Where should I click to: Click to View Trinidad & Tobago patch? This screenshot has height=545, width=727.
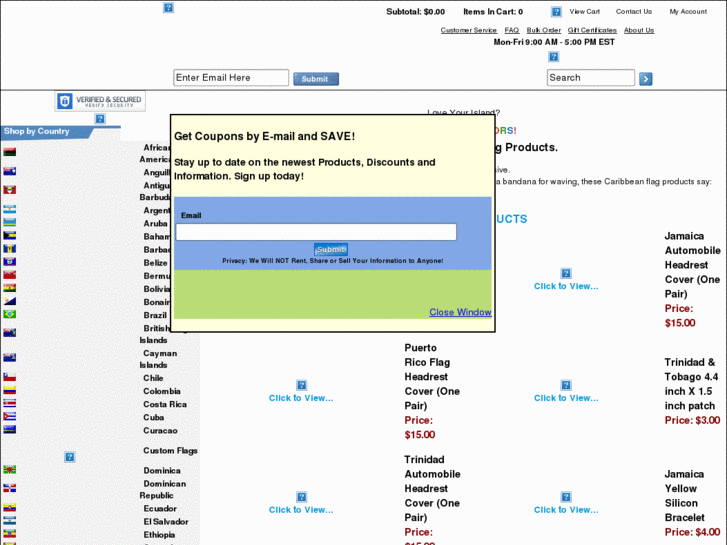pyautogui.click(x=566, y=398)
